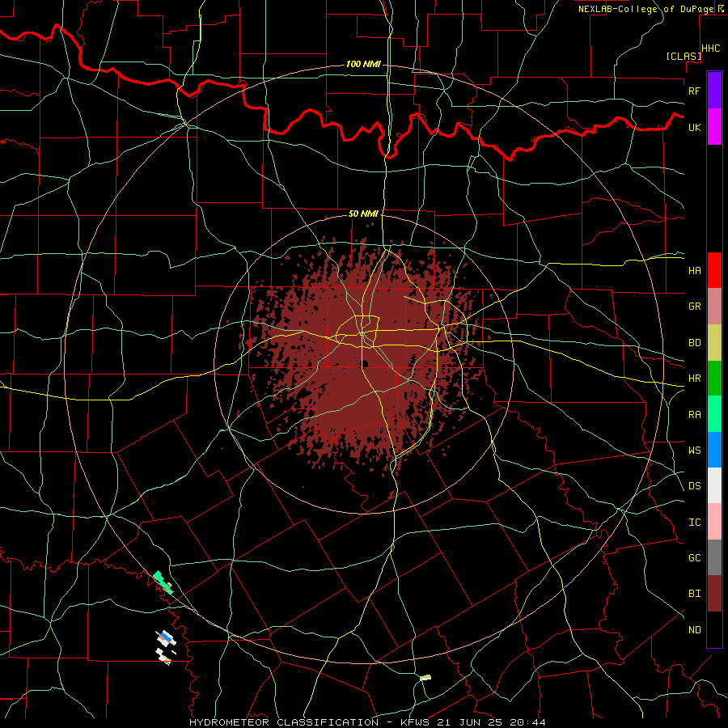This screenshot has width=728, height=728.
Task: Click the BI legend label
Action: [695, 594]
